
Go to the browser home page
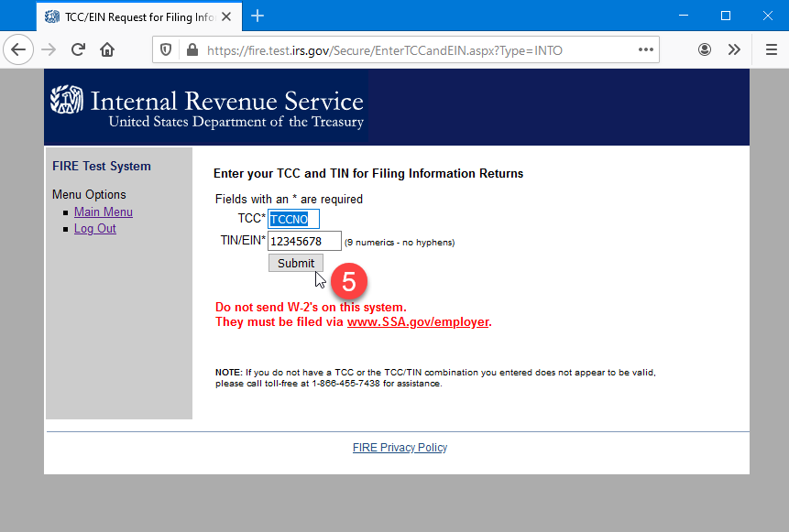pyautogui.click(x=107, y=50)
